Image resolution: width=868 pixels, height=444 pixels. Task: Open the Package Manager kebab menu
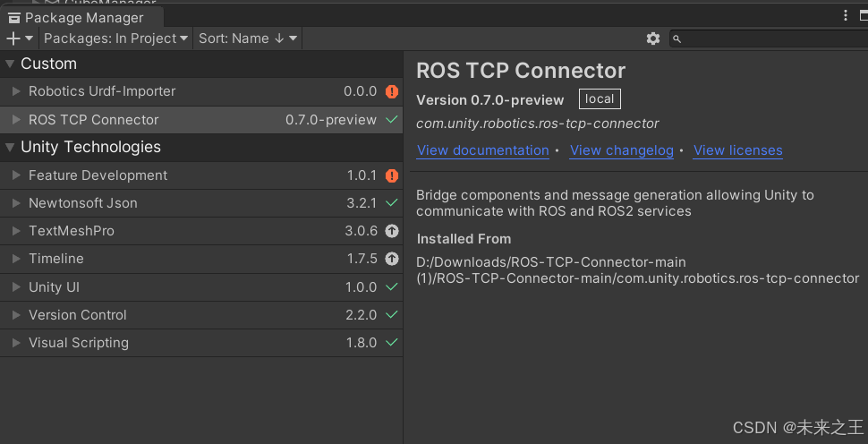click(x=846, y=15)
